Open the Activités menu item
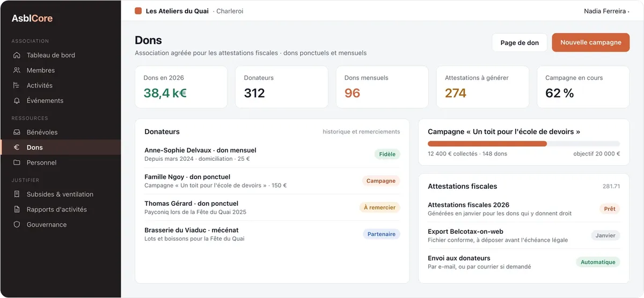The image size is (644, 298). coord(61,85)
